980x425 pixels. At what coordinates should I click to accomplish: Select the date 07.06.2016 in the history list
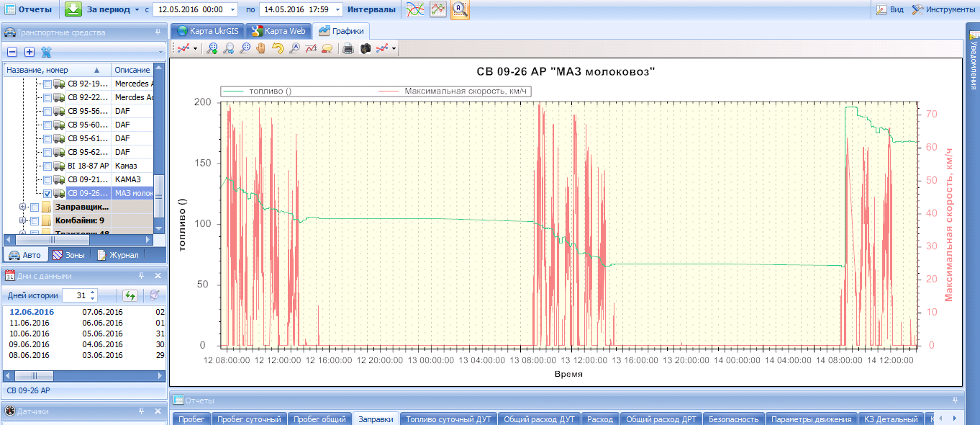pyautogui.click(x=103, y=312)
